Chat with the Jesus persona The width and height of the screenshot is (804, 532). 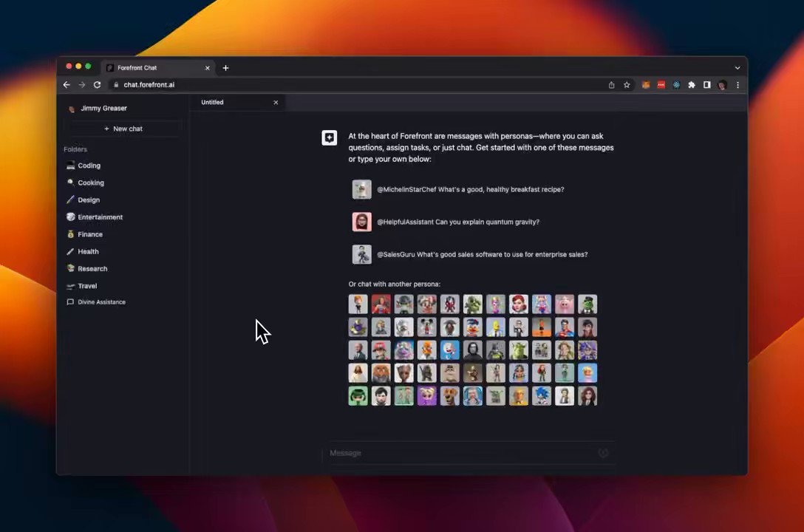[358, 373]
